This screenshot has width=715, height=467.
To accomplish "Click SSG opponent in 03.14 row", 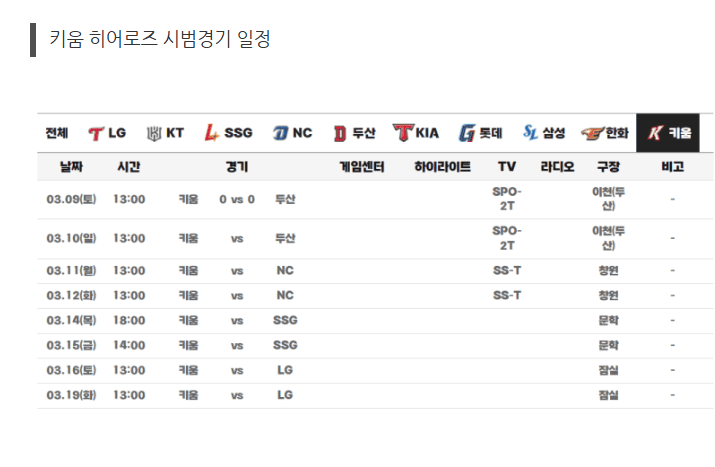I will click(x=285, y=321).
